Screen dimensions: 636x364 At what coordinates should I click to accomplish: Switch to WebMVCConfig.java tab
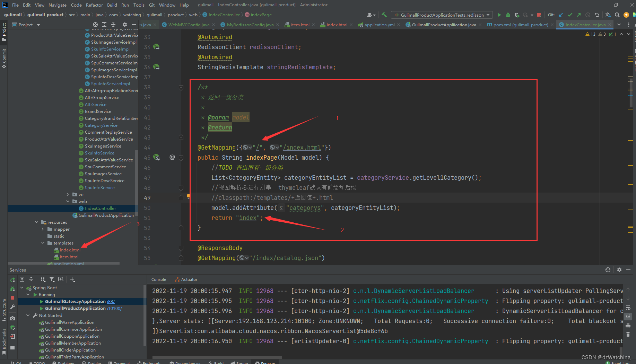click(189, 25)
